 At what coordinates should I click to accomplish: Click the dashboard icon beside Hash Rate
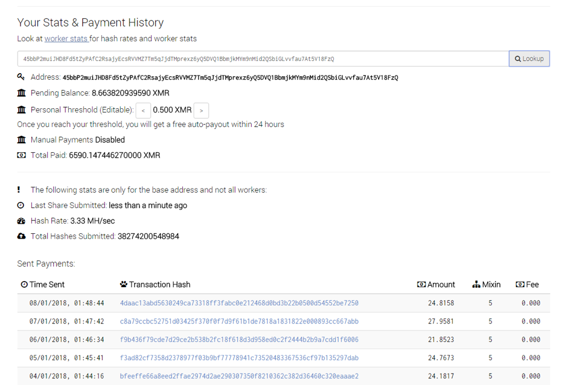(21, 221)
